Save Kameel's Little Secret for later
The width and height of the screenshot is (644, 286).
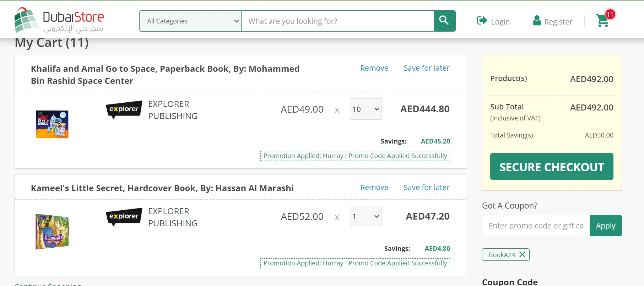[x=426, y=187]
